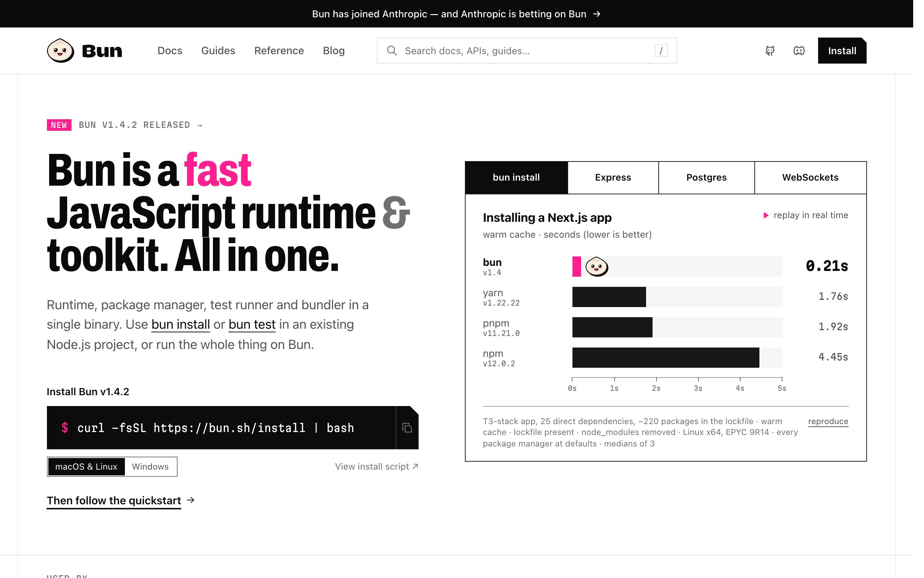Follow the bun install inline link
Screen dimensions: 924x578
click(180, 324)
